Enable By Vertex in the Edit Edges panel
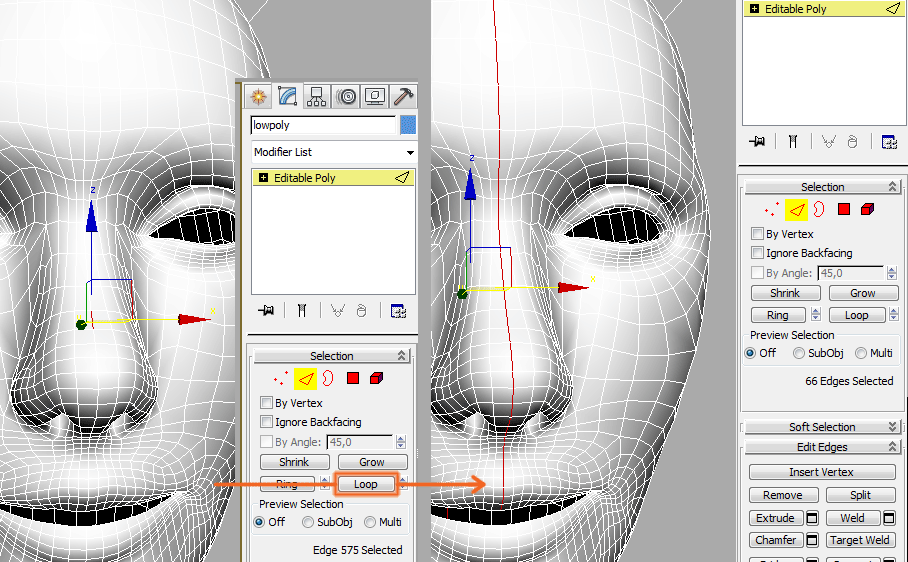 tap(757, 233)
